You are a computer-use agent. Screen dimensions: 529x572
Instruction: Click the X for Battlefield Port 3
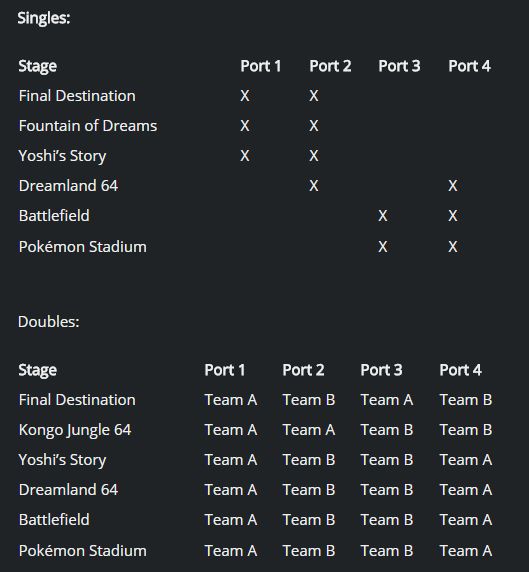383,216
